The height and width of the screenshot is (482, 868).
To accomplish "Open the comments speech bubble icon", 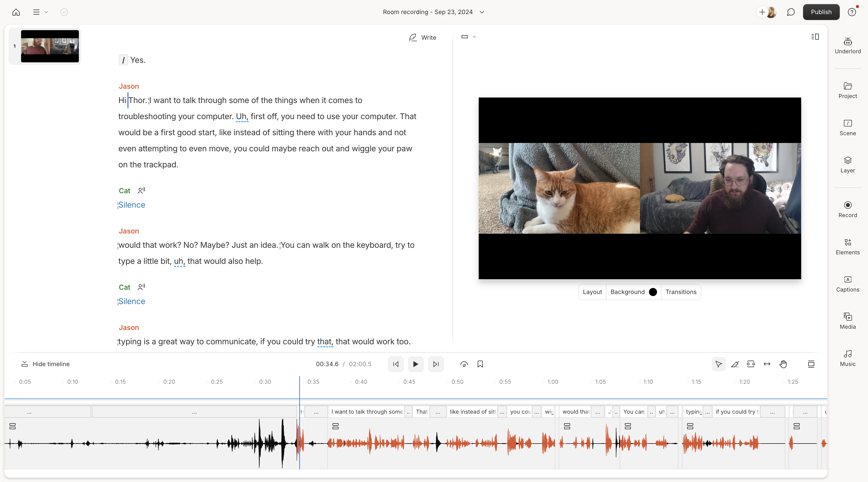I will (790, 12).
